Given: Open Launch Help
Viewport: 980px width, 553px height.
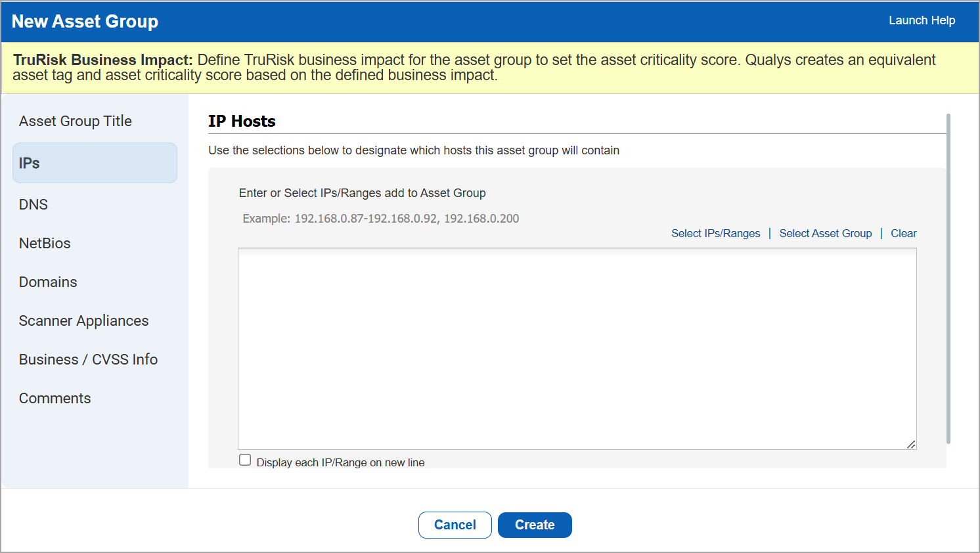Looking at the screenshot, I should 922,20.
